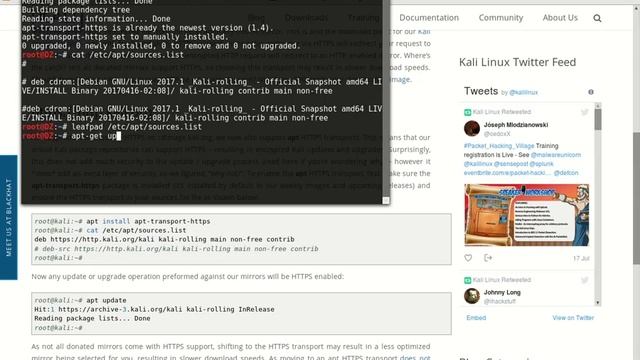Open the @kalilinux profile link
The width and height of the screenshot is (640, 360).
[x=523, y=93]
